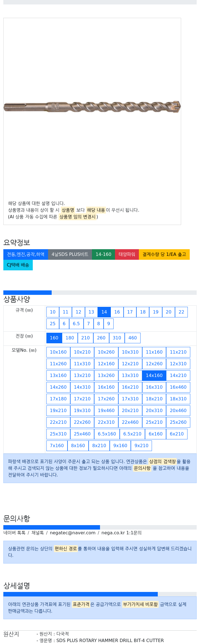Viewport: 200px width, 644px height.
Task: Choose the 6.5 mm diameter option
Action: click(76, 324)
